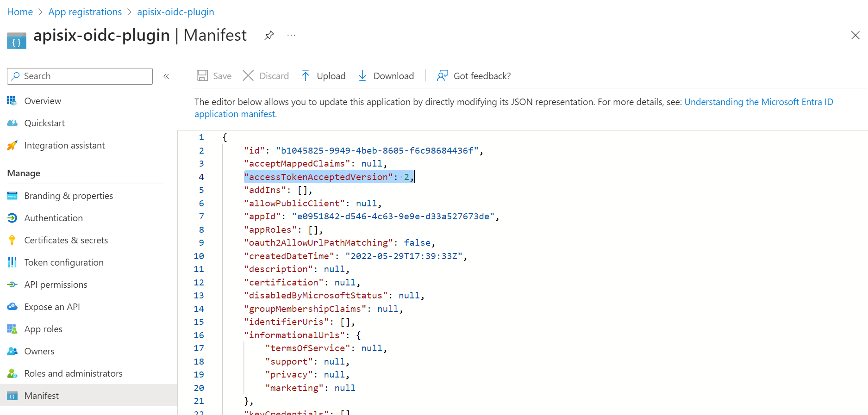868x415 pixels.
Task: Click the search magnifier icon
Action: (x=16, y=76)
